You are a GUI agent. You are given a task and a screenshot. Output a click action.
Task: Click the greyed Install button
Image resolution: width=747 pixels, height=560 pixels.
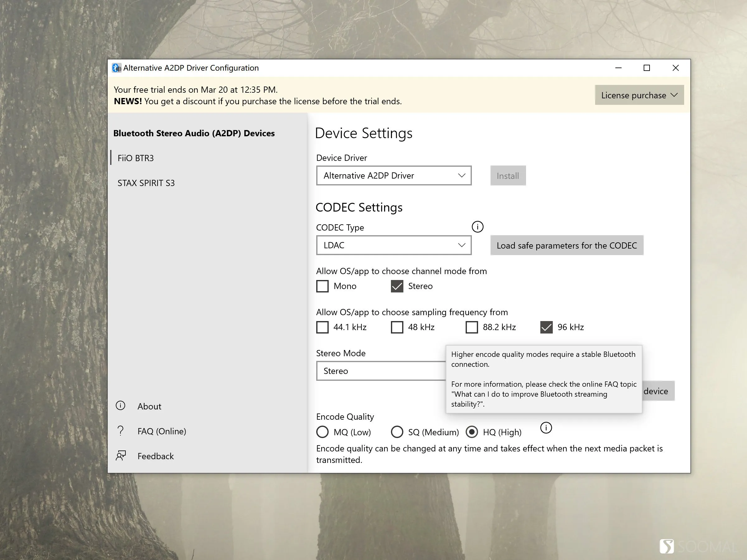pos(508,175)
